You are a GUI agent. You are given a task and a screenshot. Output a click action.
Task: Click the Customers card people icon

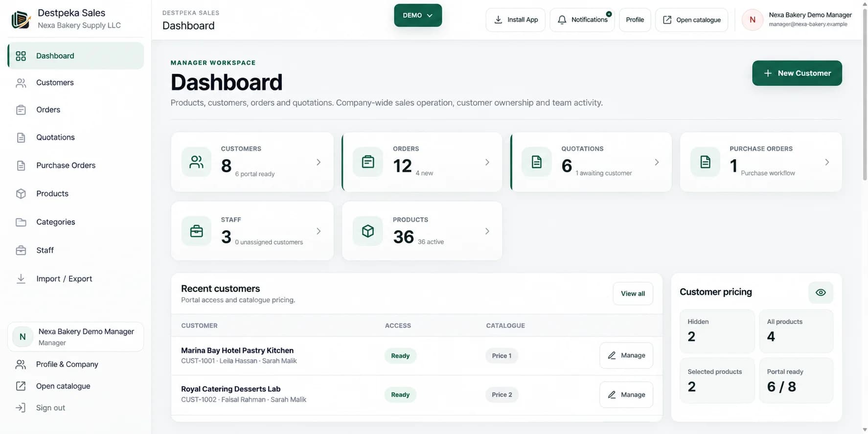(x=196, y=162)
